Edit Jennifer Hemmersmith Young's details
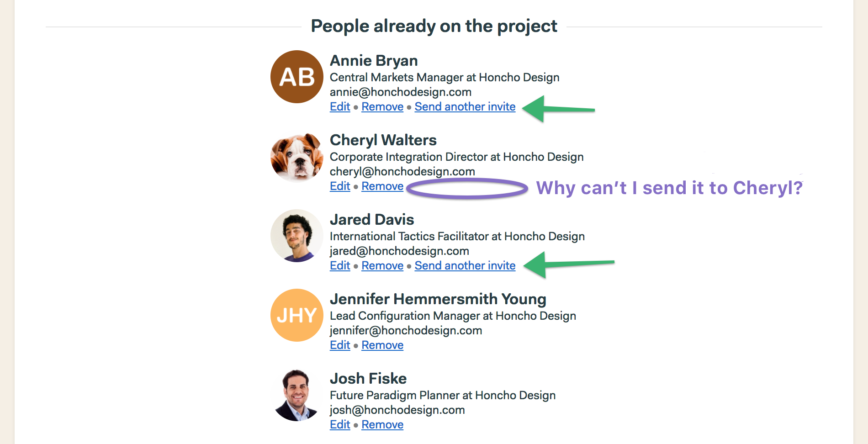 pyautogui.click(x=340, y=345)
